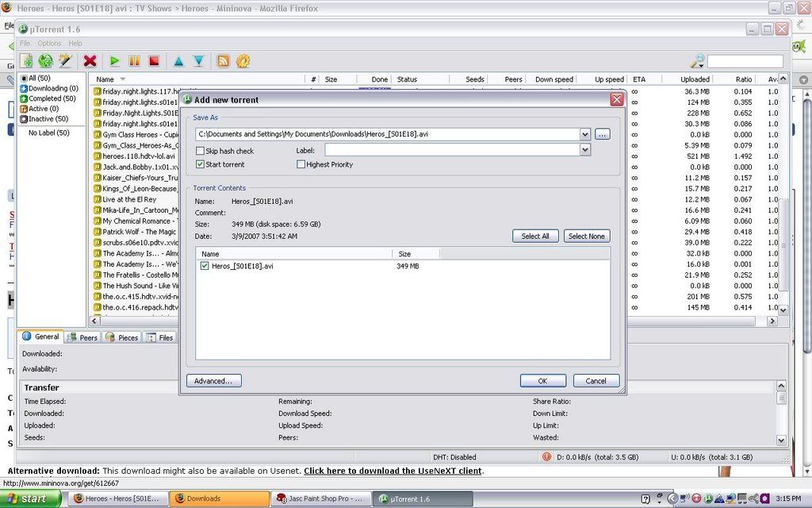Select the Completed (50) category
Image resolution: width=812 pixels, height=508 pixels.
[x=48, y=98]
